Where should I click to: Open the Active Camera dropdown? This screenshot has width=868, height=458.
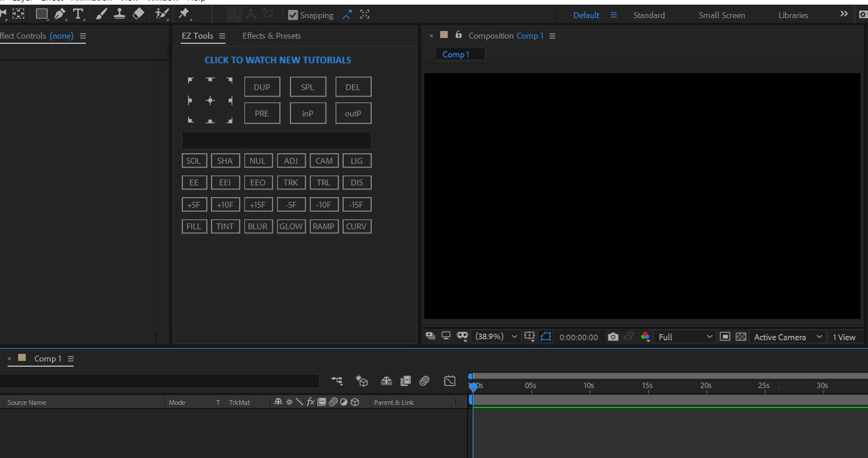pos(788,337)
